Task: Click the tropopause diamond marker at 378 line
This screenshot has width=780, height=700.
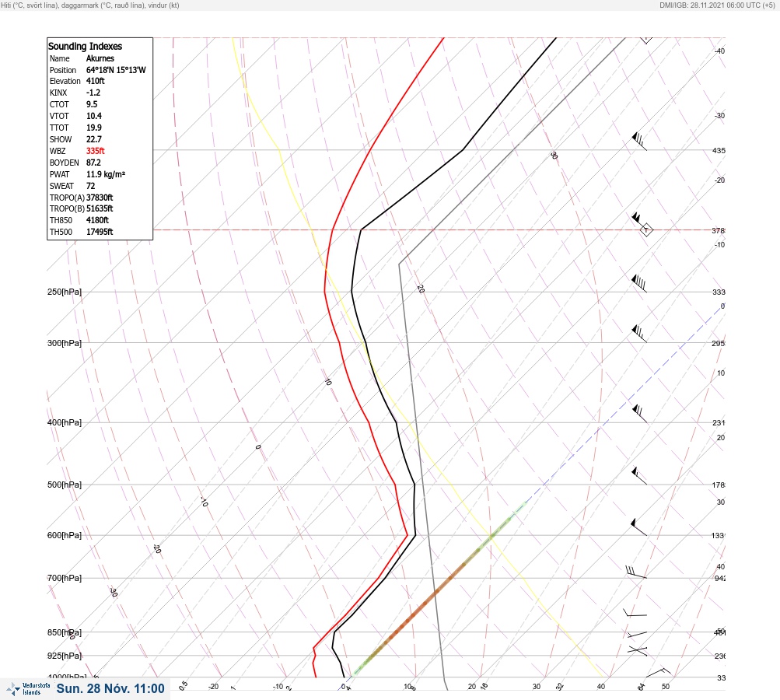Action: pyautogui.click(x=646, y=230)
